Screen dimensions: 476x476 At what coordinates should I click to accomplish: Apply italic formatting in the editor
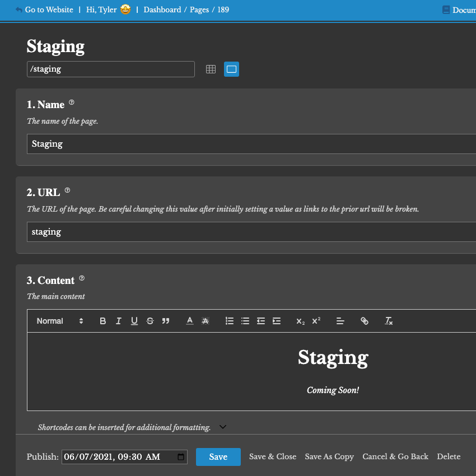(118, 321)
